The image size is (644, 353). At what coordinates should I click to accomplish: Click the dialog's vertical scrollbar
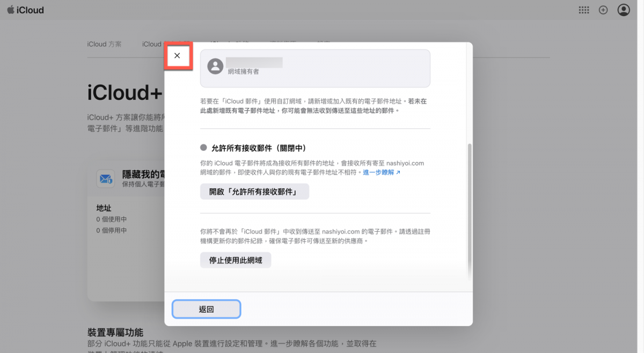coord(470,210)
